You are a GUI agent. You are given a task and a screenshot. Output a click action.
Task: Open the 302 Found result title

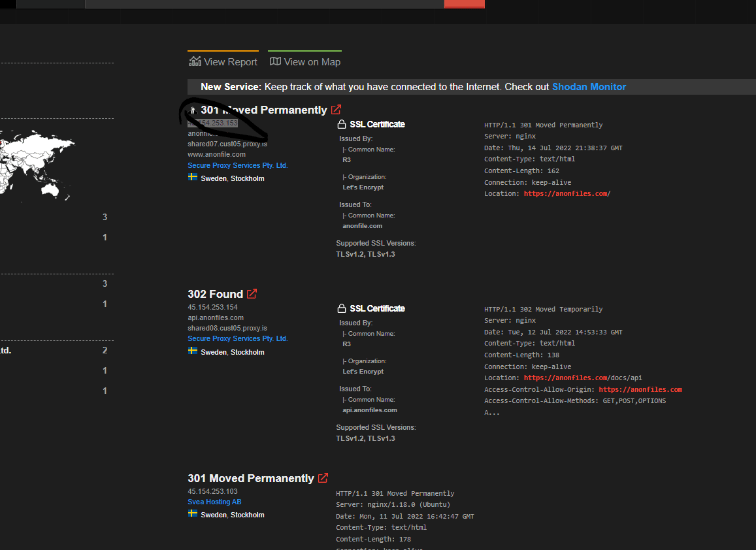click(x=215, y=294)
